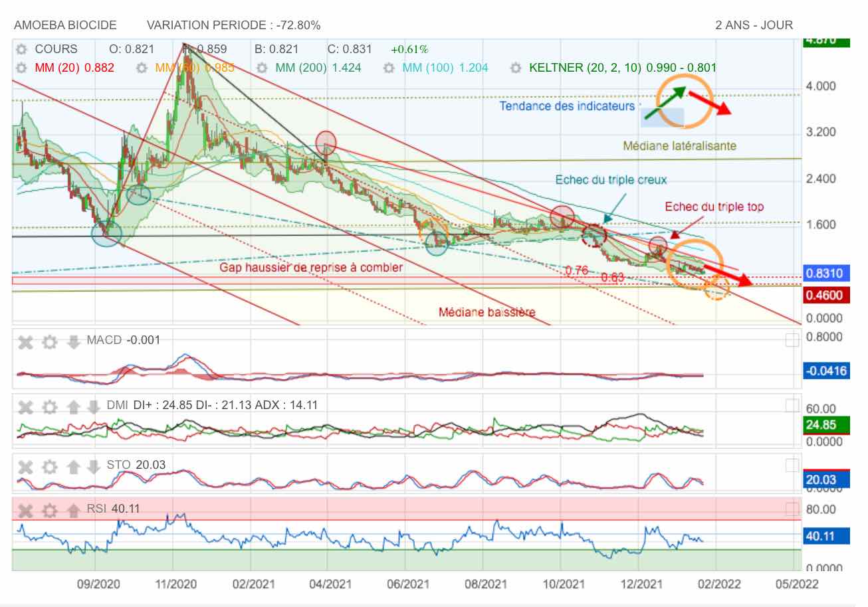Click the VARIATION PERIODE -72.80% text
This screenshot has height=607, width=868.
pos(234,25)
